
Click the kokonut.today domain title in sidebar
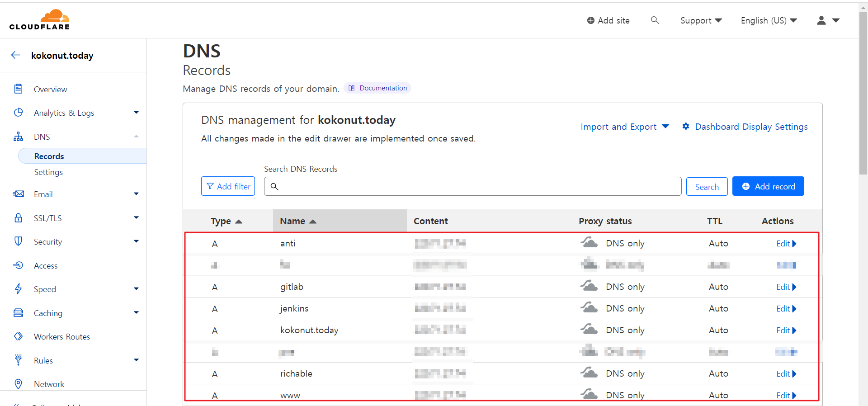tap(62, 56)
